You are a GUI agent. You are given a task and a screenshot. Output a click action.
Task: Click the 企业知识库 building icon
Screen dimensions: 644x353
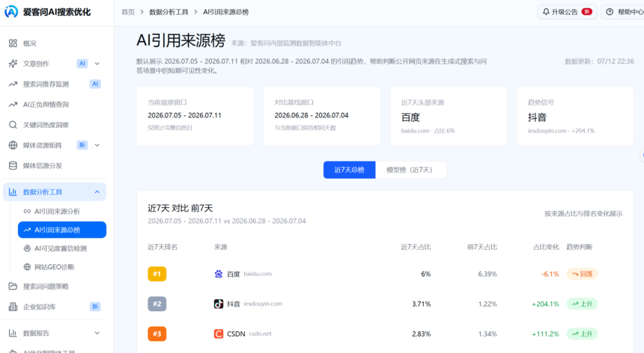[13, 307]
